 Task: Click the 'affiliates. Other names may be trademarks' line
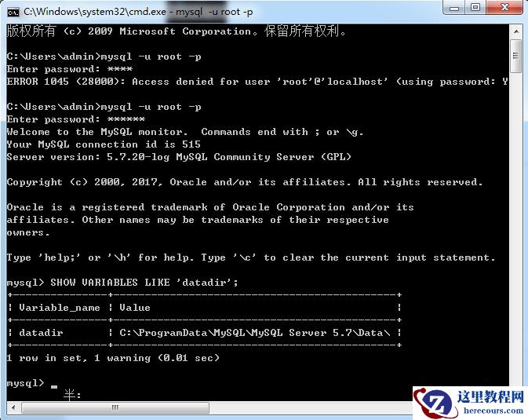198,220
